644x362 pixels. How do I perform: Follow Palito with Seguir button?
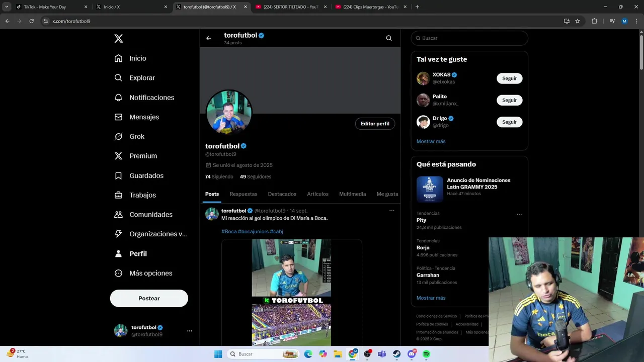click(x=510, y=100)
